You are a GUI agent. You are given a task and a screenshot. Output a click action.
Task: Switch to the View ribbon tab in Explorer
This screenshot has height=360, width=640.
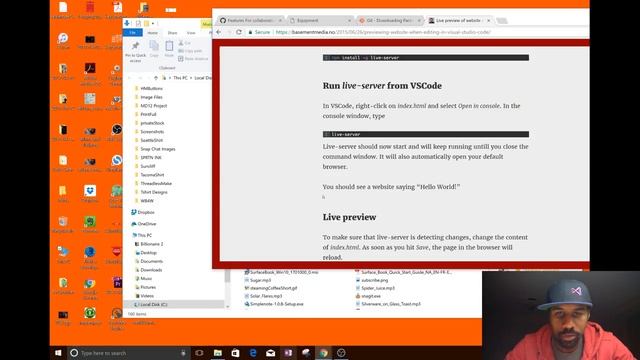pos(191,33)
